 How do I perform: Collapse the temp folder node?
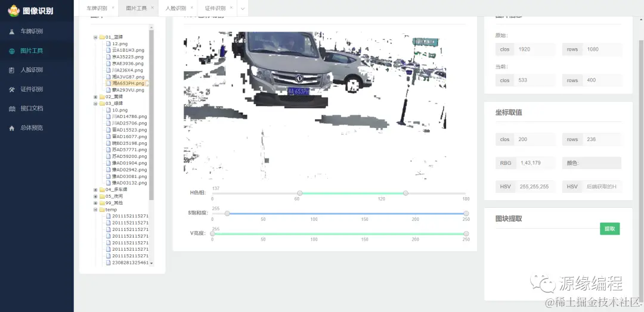tap(95, 210)
